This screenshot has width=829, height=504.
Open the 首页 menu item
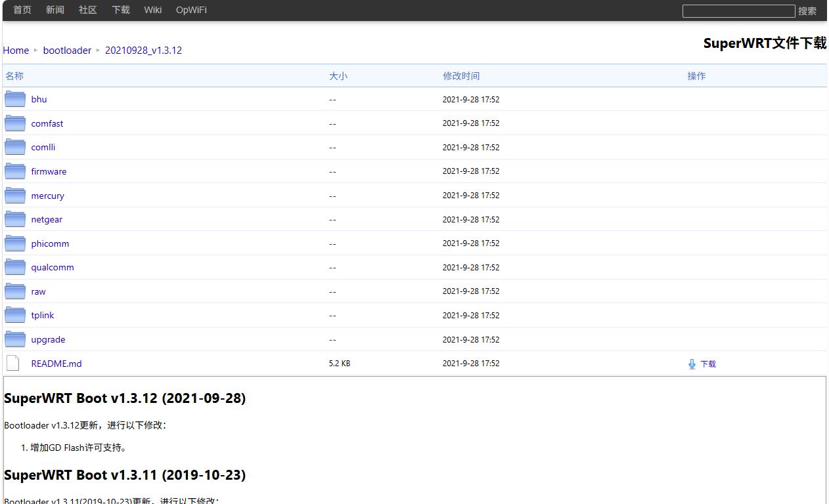coord(22,10)
